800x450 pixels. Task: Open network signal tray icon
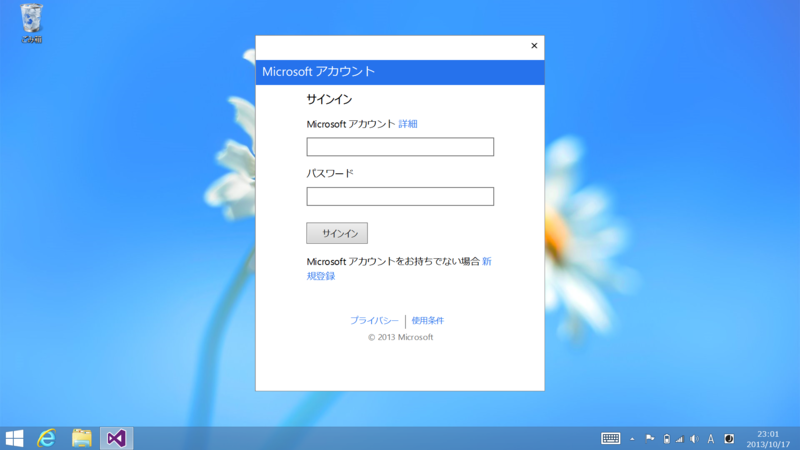tap(680, 439)
